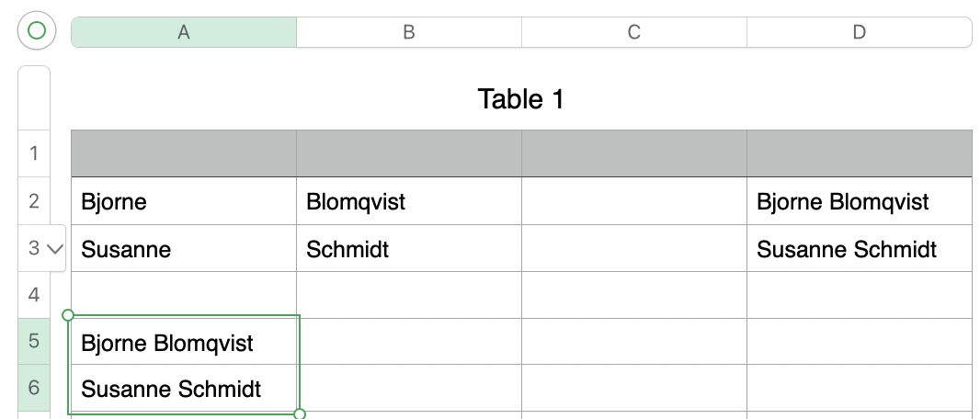The height and width of the screenshot is (419, 980).
Task: Click the Table 1 title
Action: pos(520,99)
